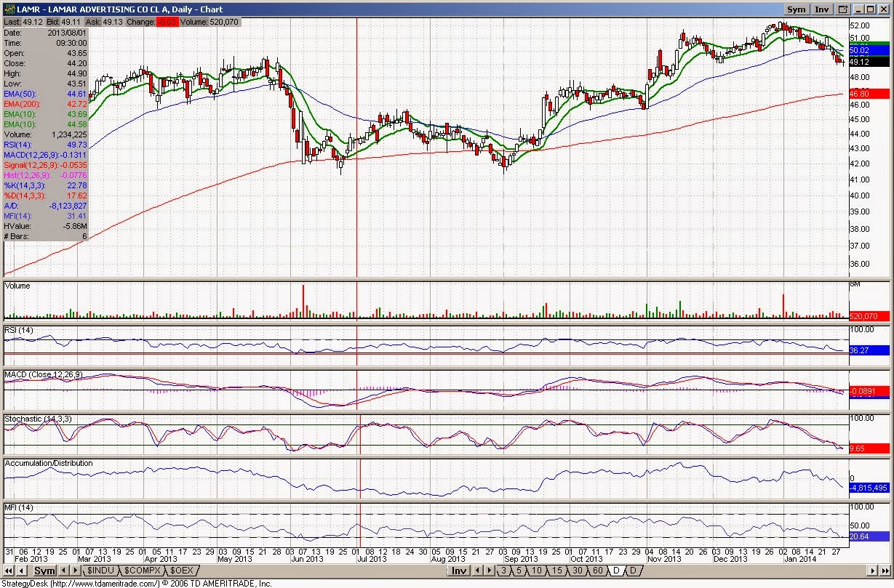Select the 5 minute interval tab
This screenshot has height=588, width=894.
(519, 571)
